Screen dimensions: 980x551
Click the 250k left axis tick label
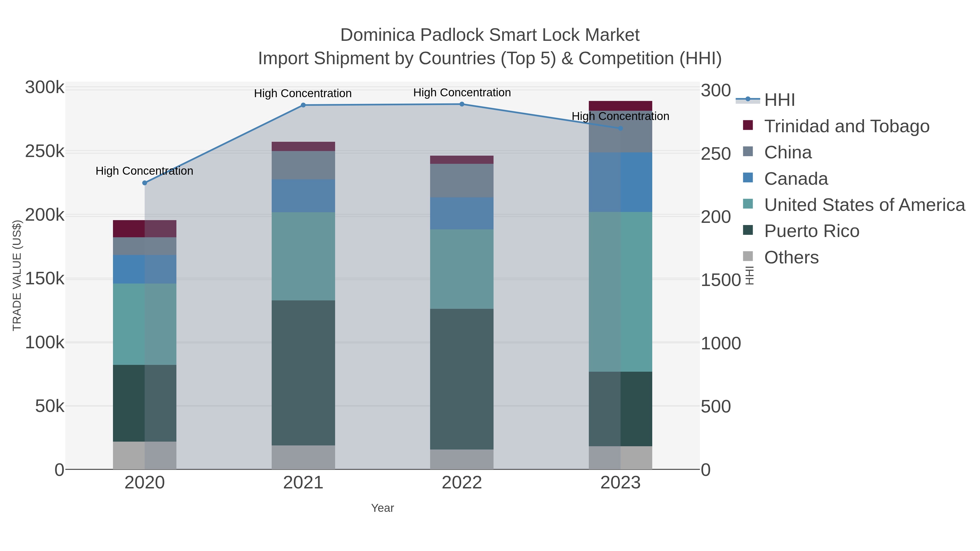pos(45,151)
